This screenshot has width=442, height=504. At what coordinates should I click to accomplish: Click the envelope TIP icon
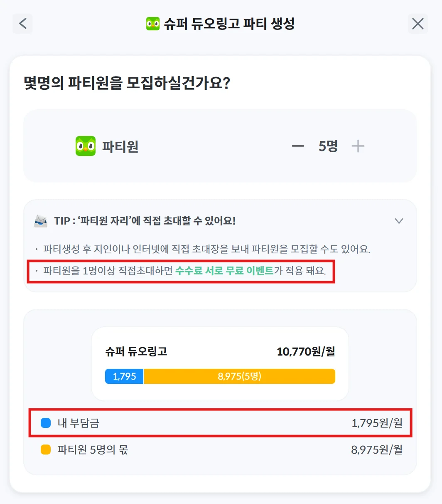[41, 221]
